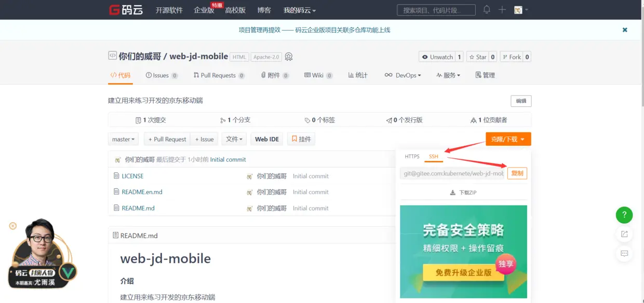Click the fork count 0 beside Fork
Image resolution: width=644 pixels, height=303 pixels.
[x=527, y=57]
